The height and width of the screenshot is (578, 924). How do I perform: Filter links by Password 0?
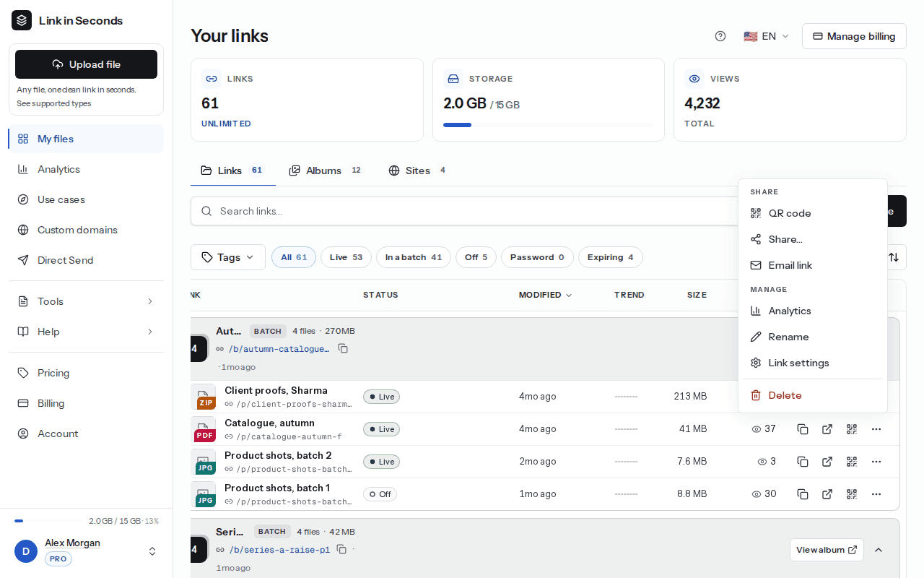[537, 257]
